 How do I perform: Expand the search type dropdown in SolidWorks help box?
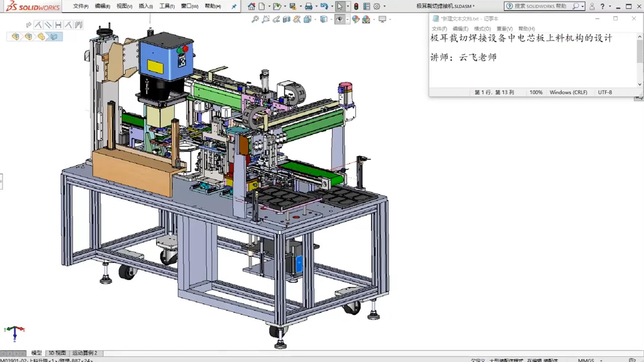coord(583,6)
